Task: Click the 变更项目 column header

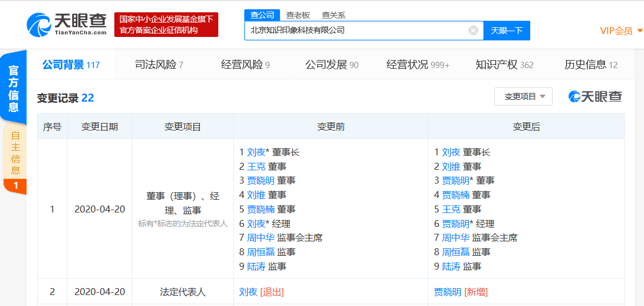Action: (183, 127)
